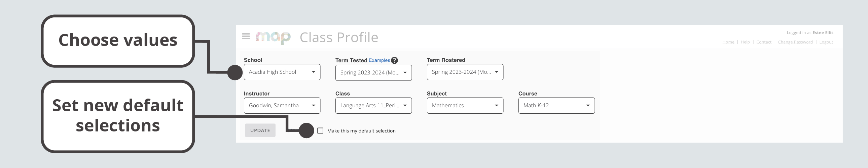Go to the Home link
The image size is (868, 168).
point(728,42)
